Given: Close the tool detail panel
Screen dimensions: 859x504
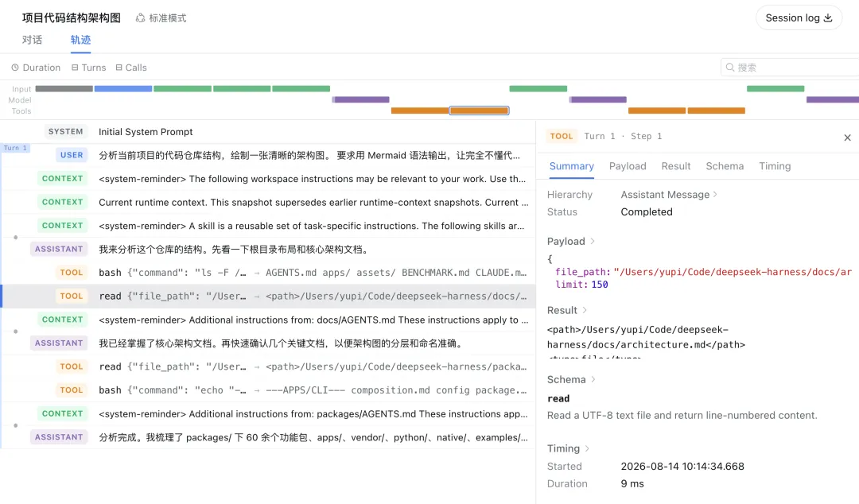Looking at the screenshot, I should click(x=847, y=138).
